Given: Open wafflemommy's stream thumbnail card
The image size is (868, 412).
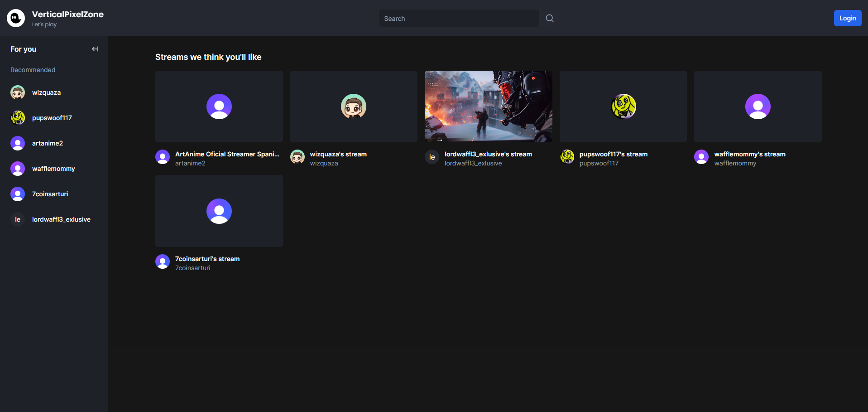Looking at the screenshot, I should pos(758,107).
